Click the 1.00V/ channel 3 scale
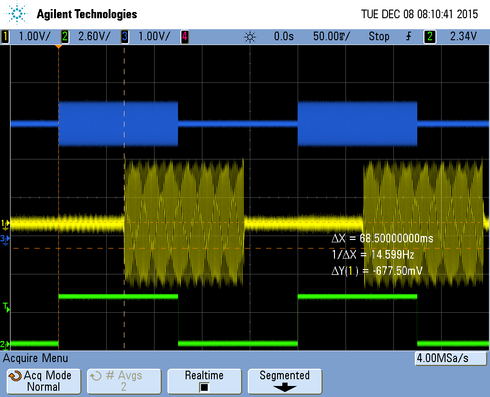 tap(154, 36)
